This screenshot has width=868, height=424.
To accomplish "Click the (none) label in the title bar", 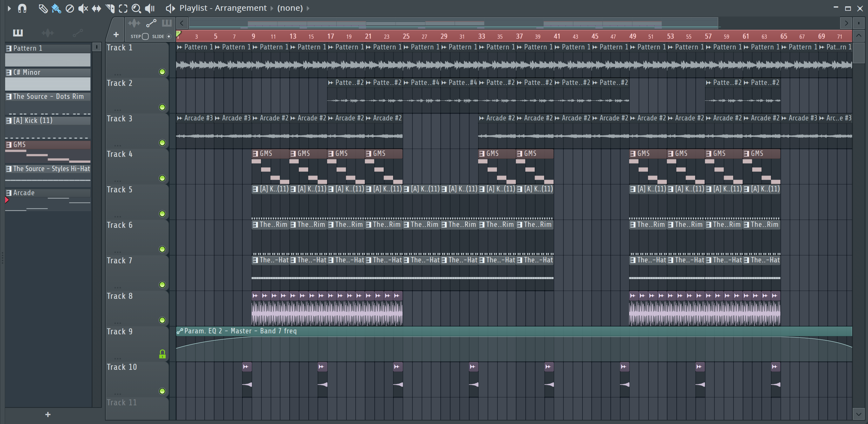I will 290,8.
